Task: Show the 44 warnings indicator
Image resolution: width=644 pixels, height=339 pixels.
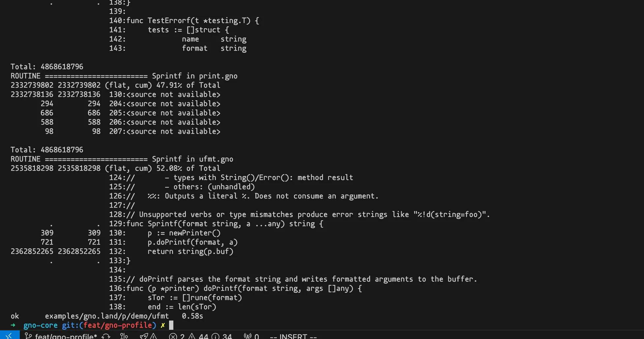Action: tap(198, 336)
